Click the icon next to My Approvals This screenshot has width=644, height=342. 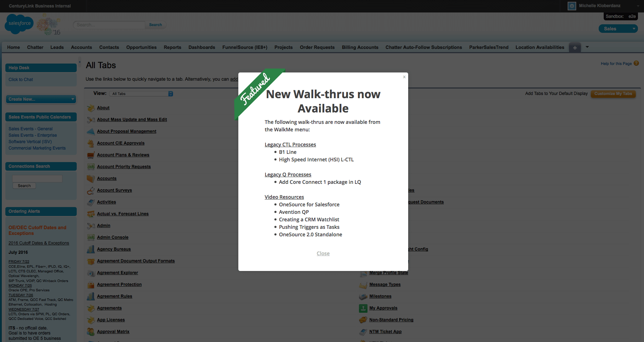pos(363,308)
